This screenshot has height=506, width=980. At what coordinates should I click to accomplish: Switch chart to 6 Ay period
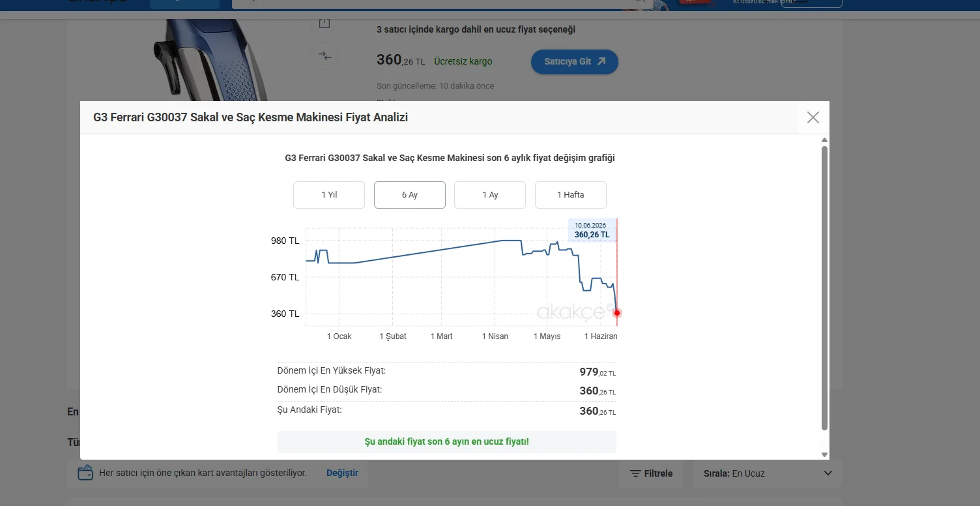coord(410,195)
